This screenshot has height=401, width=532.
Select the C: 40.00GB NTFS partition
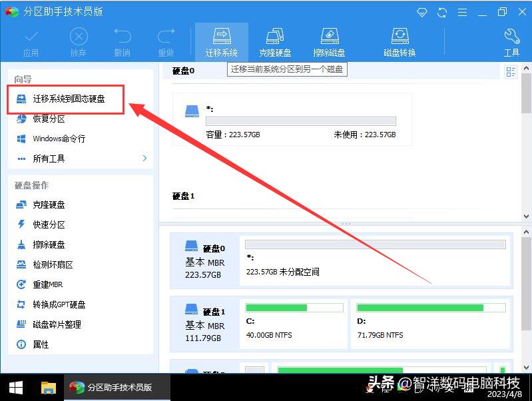294,324
